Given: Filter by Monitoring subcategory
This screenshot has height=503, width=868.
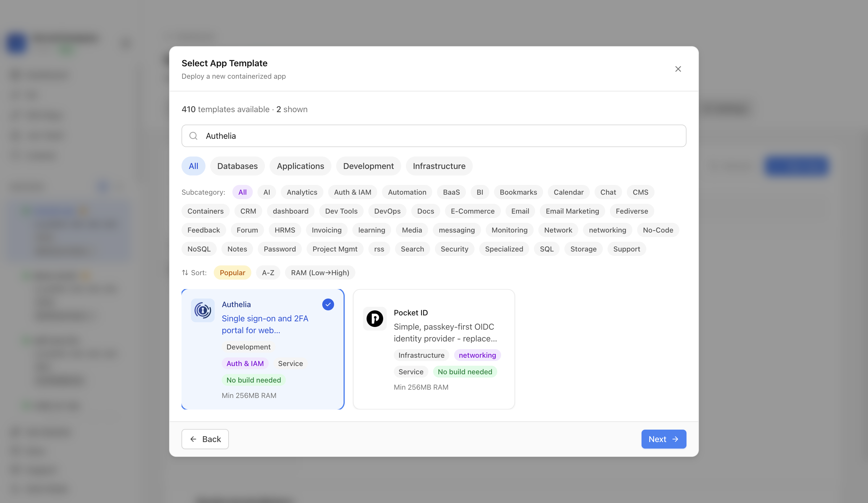Looking at the screenshot, I should click(x=509, y=230).
